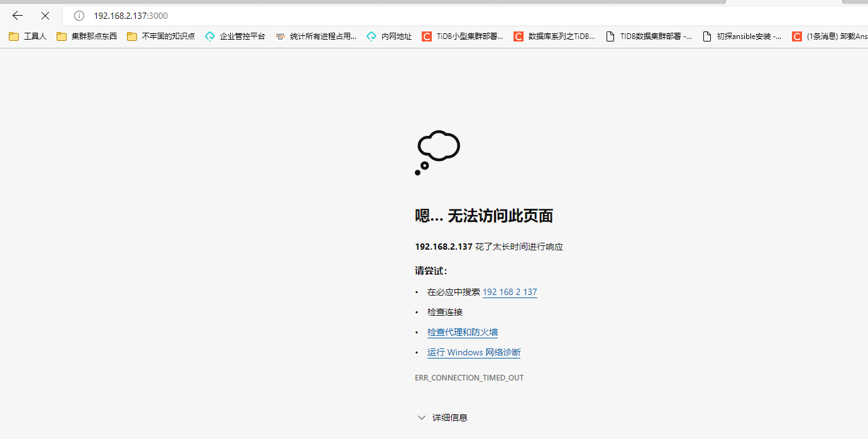Select the ERR_CONNECTION_TIMED_OUT error code text
This screenshot has width=868, height=439.
pyautogui.click(x=469, y=378)
